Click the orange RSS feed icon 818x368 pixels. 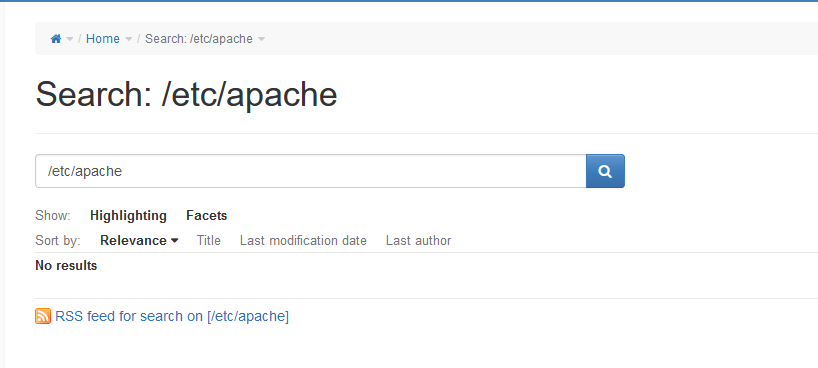click(43, 316)
